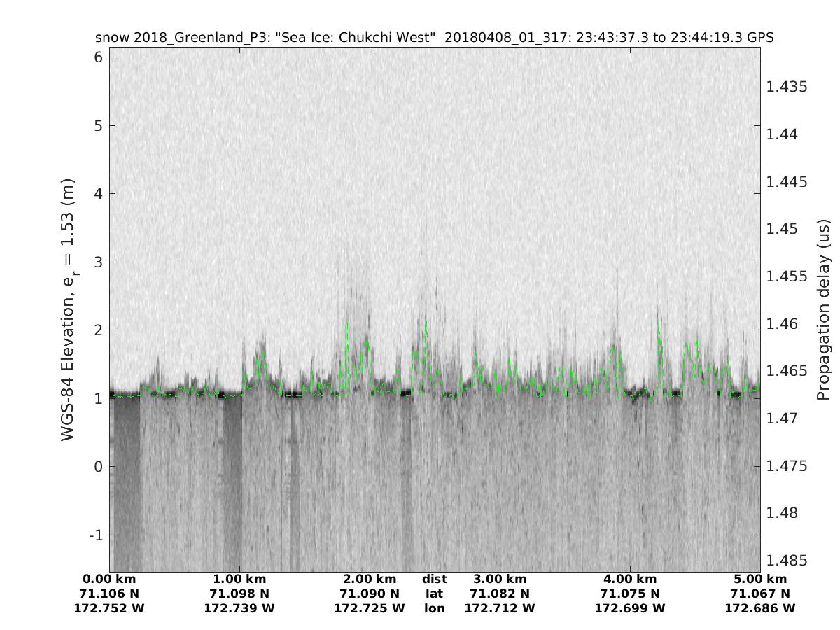Click the left y-axis tick label "-1"

coord(95,535)
